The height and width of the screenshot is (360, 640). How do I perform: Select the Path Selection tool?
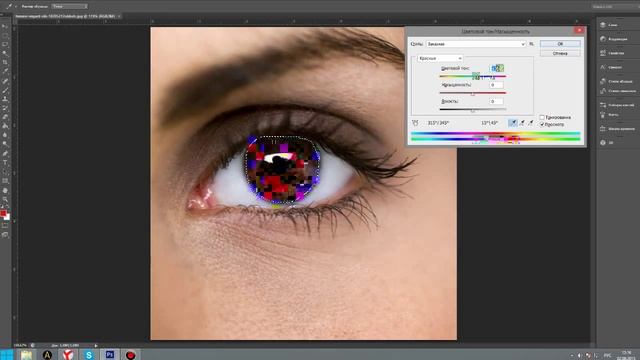(5, 171)
